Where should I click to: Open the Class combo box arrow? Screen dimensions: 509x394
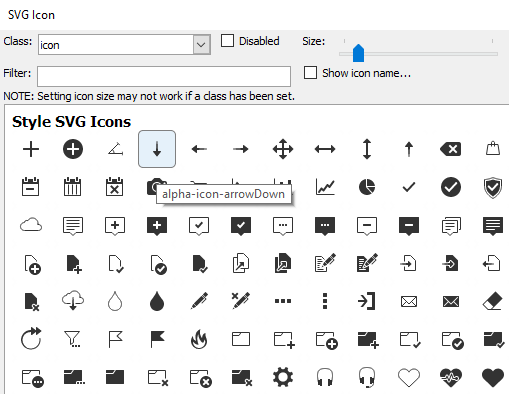pos(201,44)
